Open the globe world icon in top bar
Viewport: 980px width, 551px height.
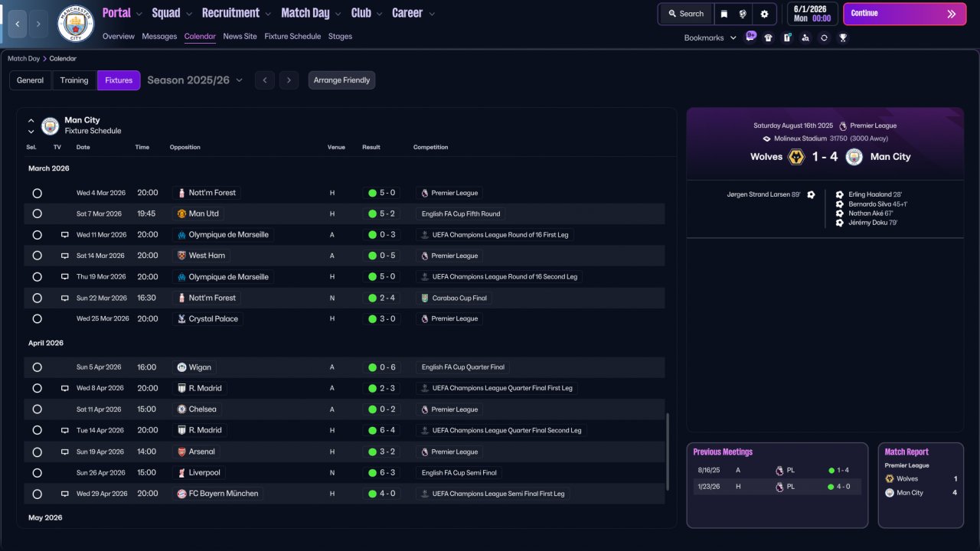pos(743,14)
